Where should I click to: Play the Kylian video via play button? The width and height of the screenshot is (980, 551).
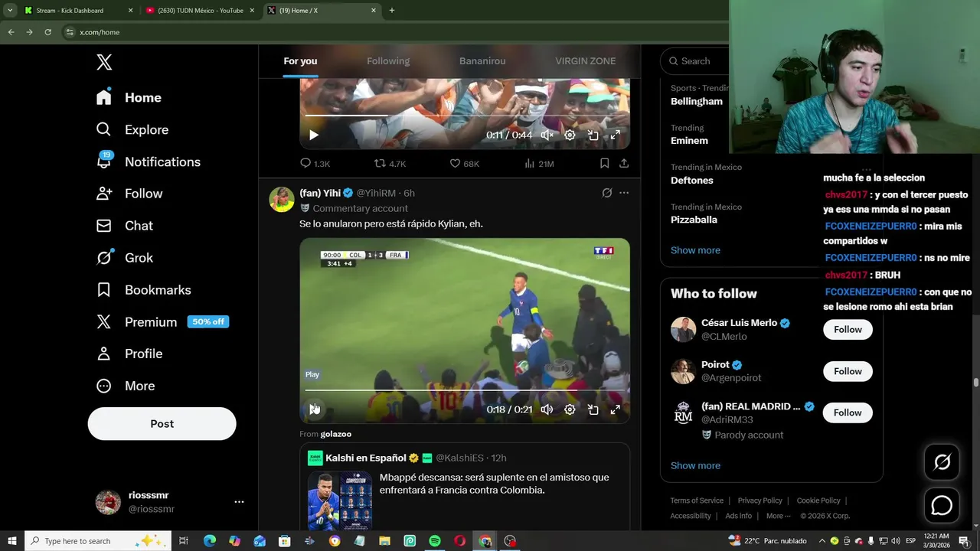click(314, 409)
